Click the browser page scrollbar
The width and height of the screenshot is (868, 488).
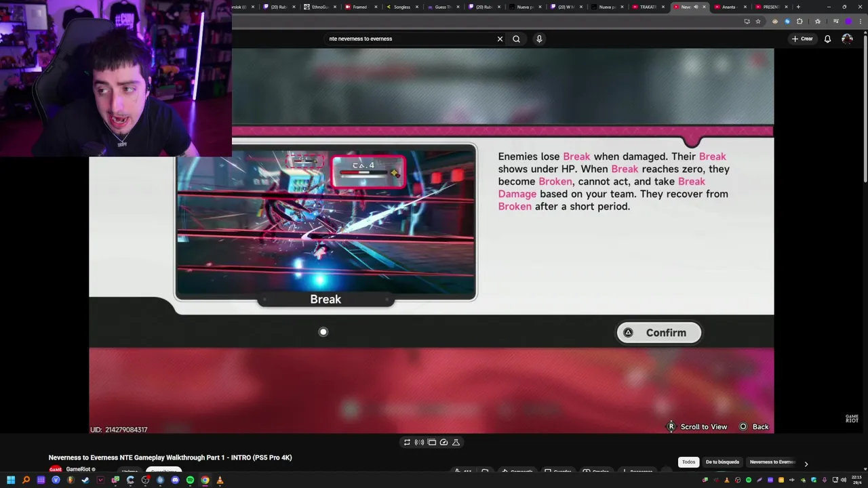pos(865,108)
